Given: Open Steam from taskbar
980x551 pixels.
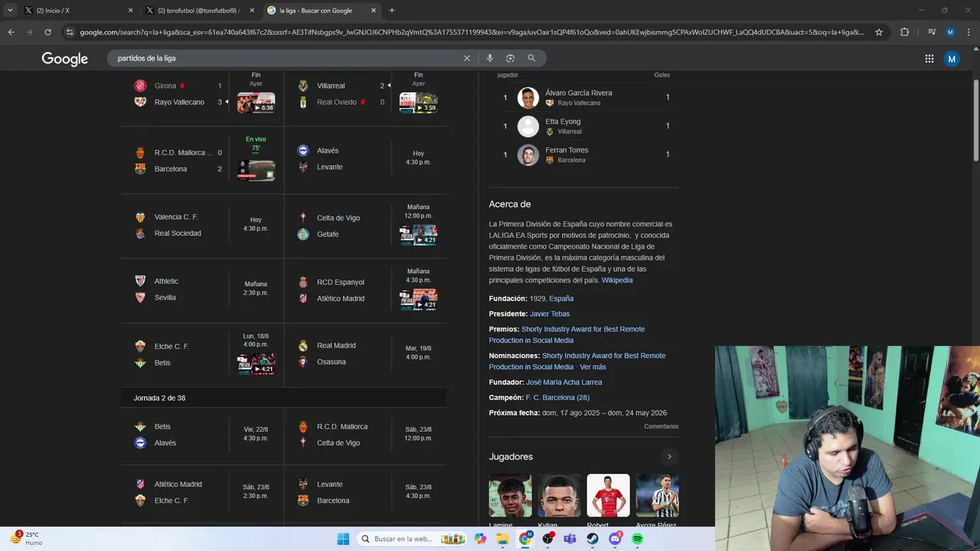Looking at the screenshot, I should click(593, 539).
